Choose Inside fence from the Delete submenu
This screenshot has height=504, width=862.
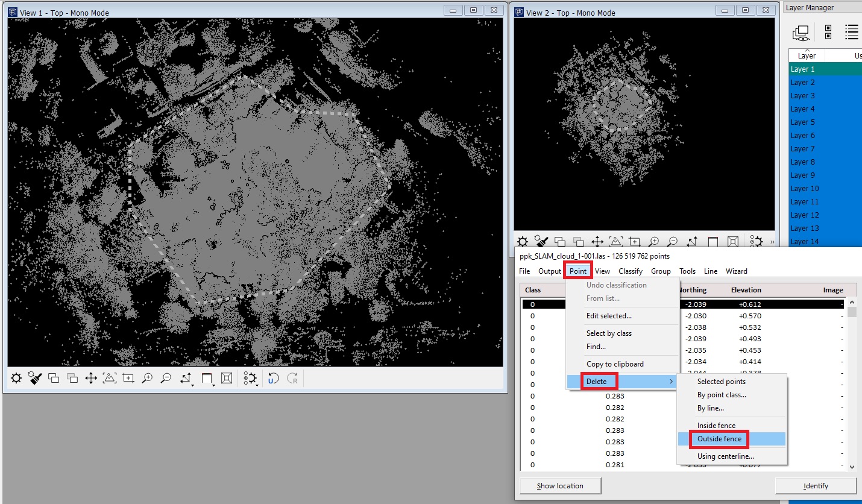pyautogui.click(x=717, y=425)
